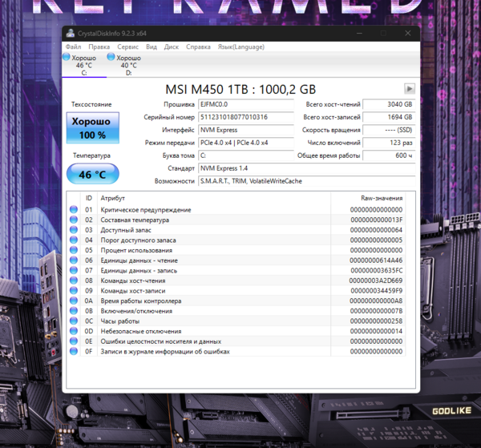Select the Единицы данных - чтение row text
481x448 pixels.
139,260
